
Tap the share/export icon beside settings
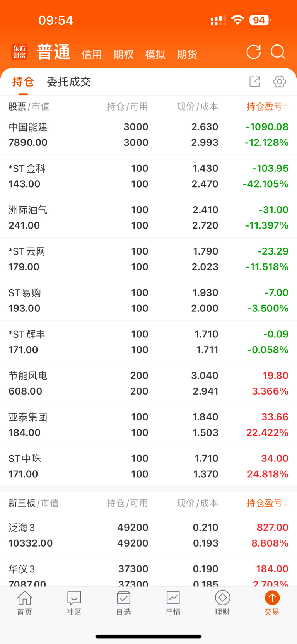(x=255, y=82)
